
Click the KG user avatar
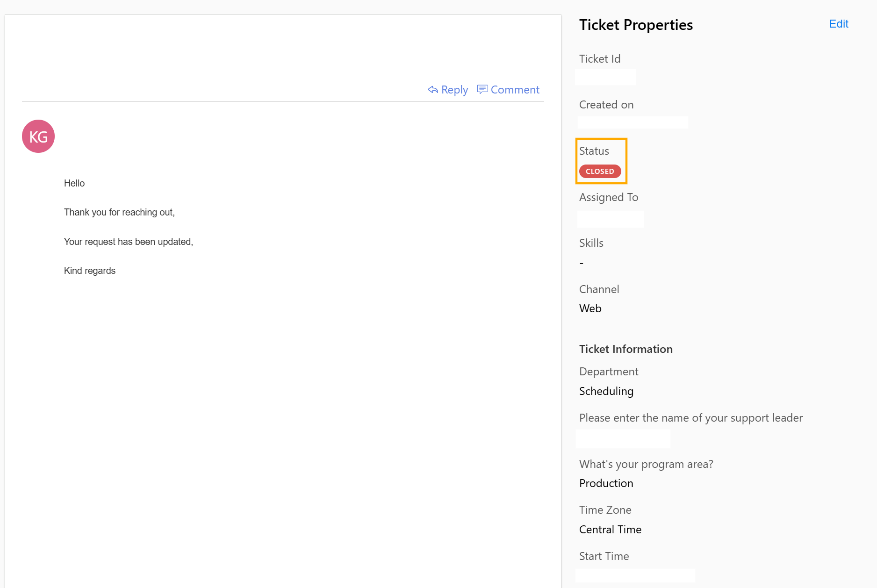pos(38,136)
